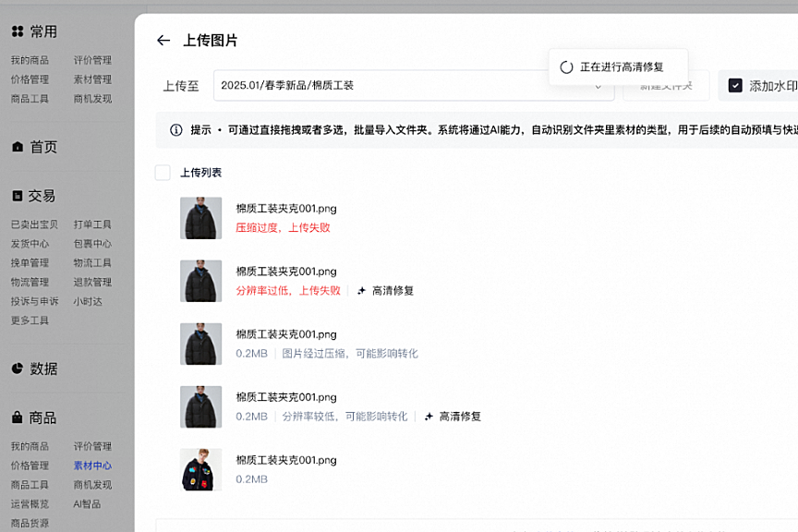Open 首页 via the home icon
Viewport: 798px width, 532px height.
[18, 146]
